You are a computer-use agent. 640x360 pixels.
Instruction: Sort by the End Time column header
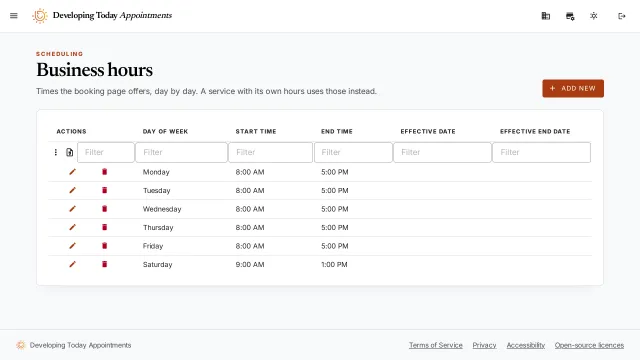337,131
